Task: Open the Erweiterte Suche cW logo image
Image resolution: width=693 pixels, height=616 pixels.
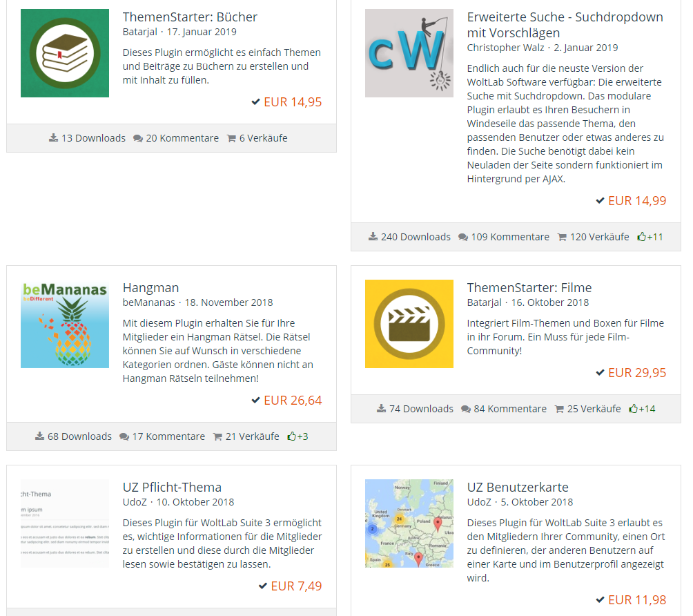Action: 409,53
